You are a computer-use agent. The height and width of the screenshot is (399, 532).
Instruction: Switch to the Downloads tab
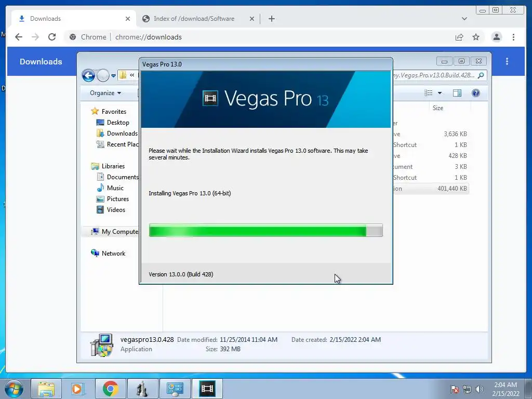73,19
